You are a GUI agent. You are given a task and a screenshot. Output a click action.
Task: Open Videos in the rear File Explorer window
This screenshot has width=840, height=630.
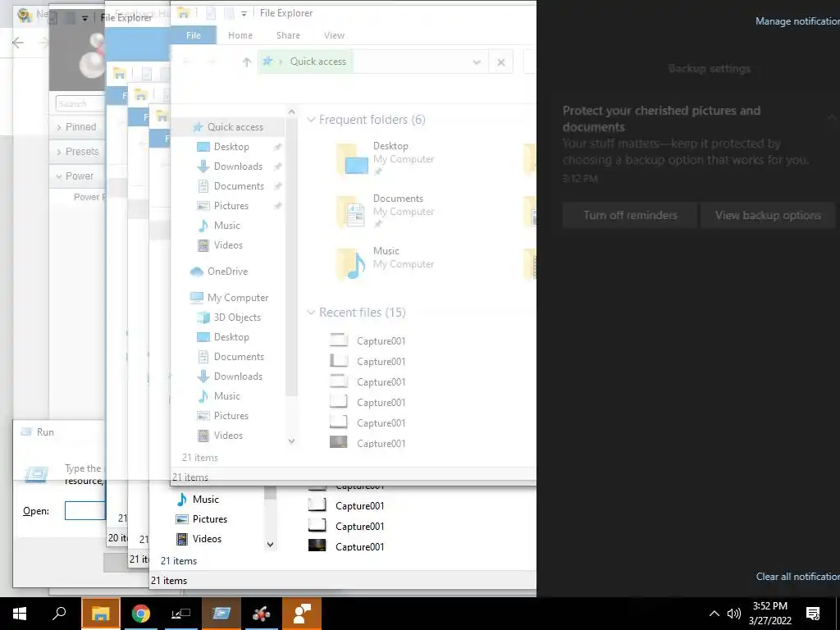tap(206, 539)
